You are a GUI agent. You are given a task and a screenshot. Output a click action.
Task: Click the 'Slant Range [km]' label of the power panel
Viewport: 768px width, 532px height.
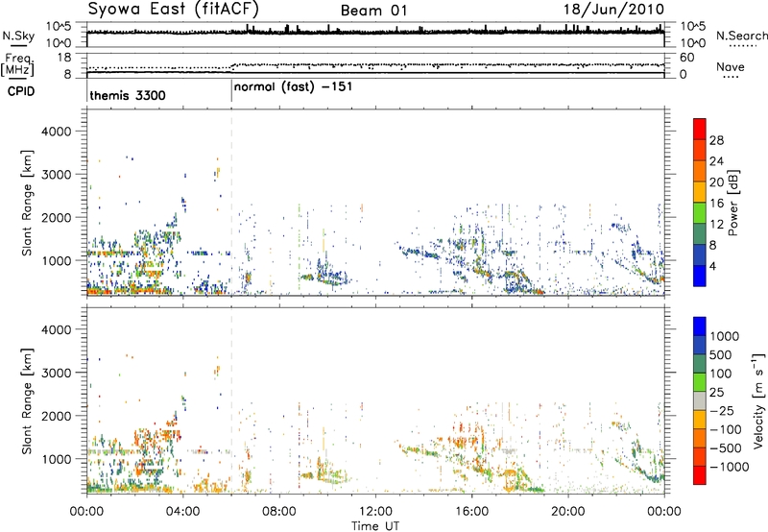tap(27, 203)
